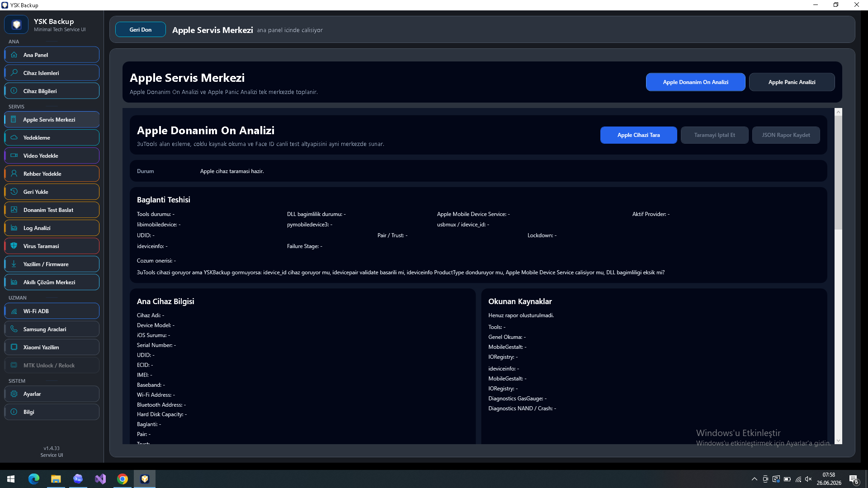The image size is (868, 488).
Task: Click the 'DLL bagimlilik durumu: -' entry
Action: point(316,214)
